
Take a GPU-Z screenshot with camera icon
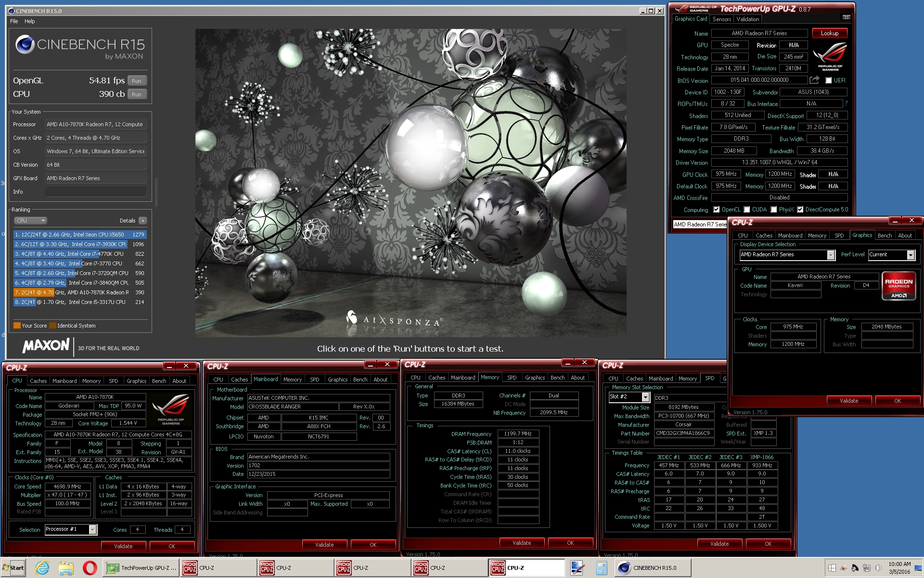pyautogui.click(x=846, y=17)
